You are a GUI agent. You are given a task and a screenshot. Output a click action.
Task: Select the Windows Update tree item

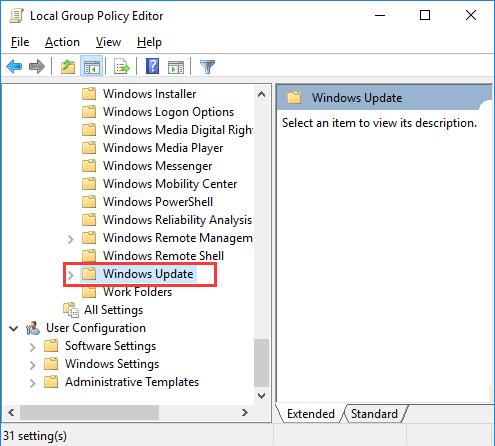(148, 274)
